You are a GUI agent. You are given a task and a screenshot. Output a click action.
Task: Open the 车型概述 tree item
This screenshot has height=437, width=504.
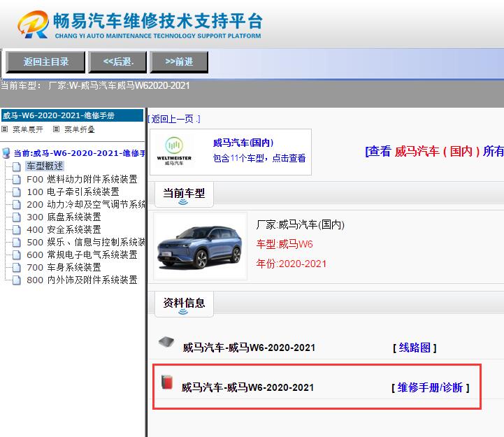point(45,166)
